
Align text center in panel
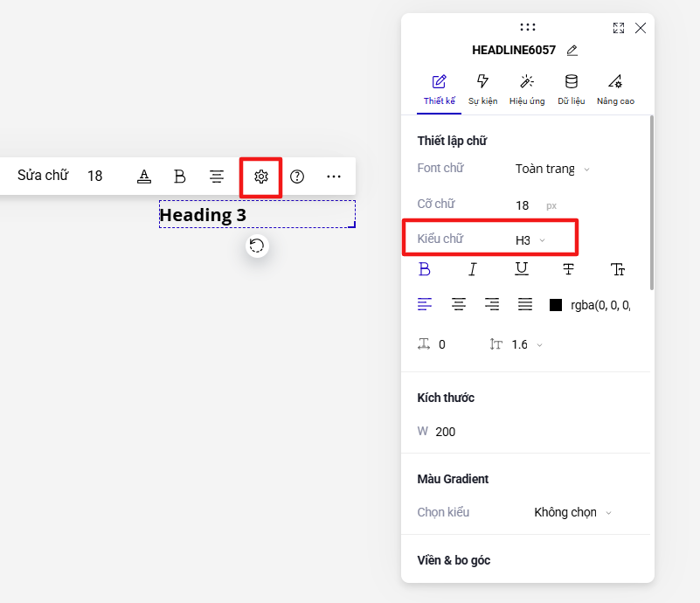tap(459, 304)
